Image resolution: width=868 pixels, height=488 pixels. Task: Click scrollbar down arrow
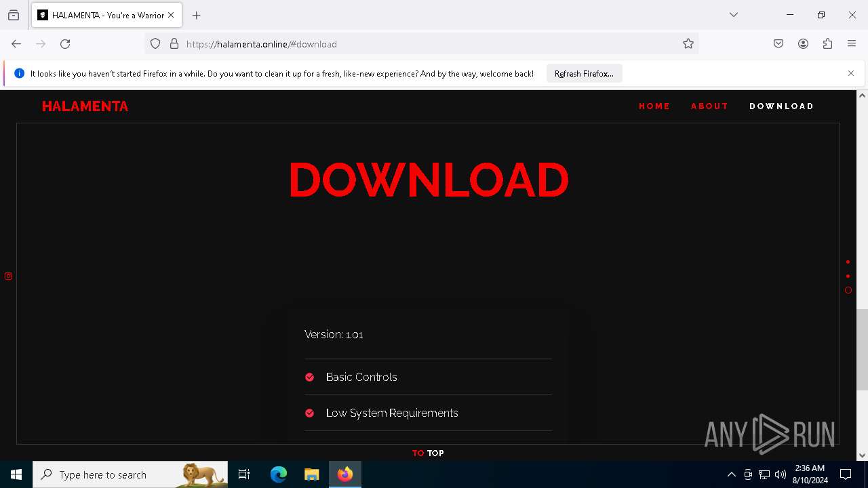pos(862,455)
